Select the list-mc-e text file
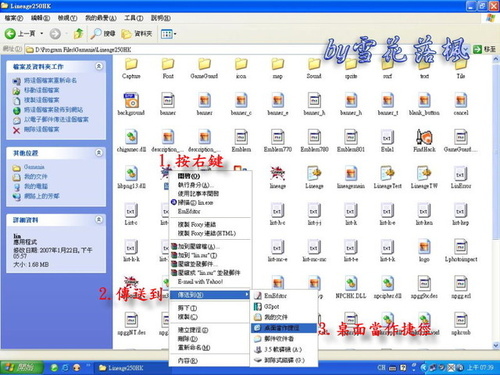Viewport: 500px width, 375px height. pyautogui.click(x=278, y=251)
